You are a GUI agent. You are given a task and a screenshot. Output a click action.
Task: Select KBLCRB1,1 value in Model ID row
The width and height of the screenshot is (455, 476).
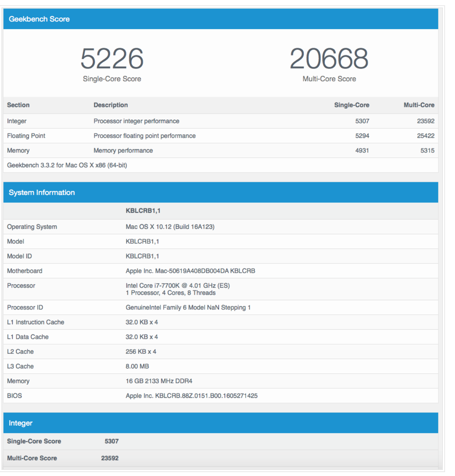pos(142,256)
